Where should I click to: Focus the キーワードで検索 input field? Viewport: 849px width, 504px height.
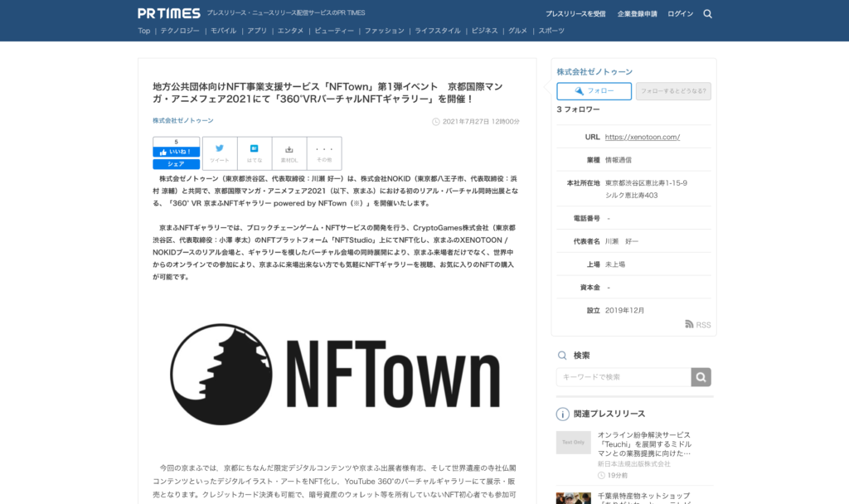pos(623,377)
